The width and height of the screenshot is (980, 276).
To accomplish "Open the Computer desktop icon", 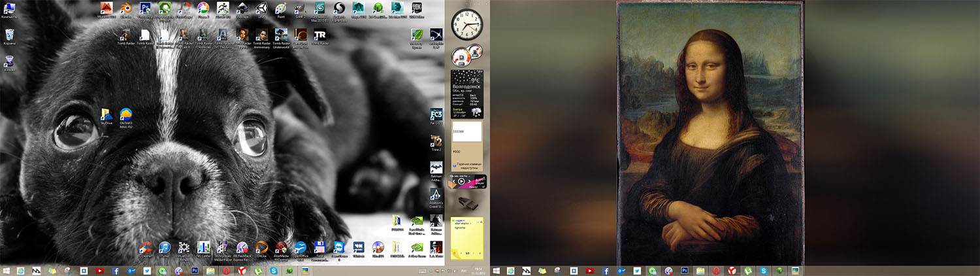I will point(9,9).
